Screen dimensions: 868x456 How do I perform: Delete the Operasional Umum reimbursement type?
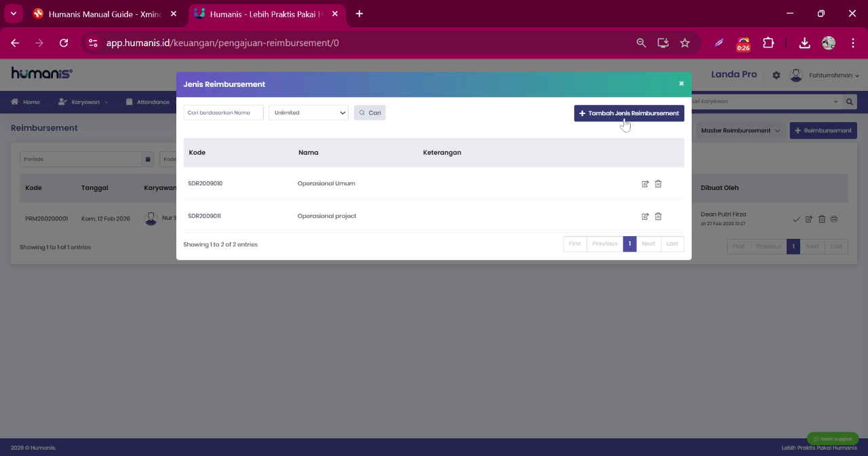(658, 184)
